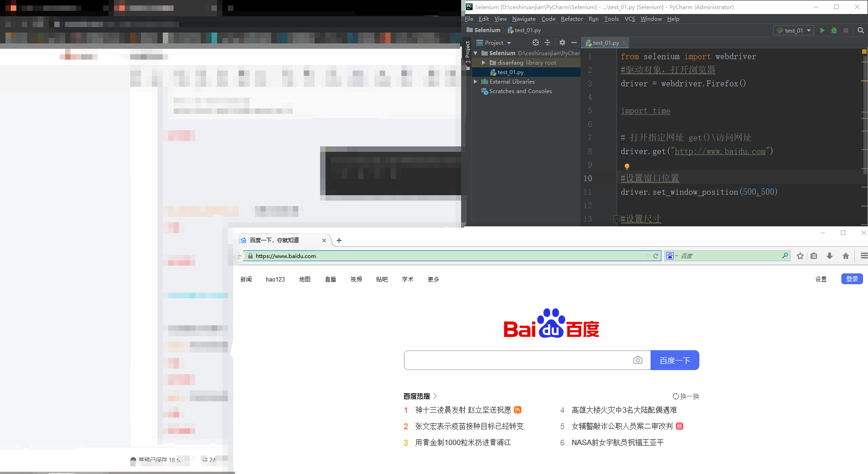The width and height of the screenshot is (868, 474).
Task: Open the search engine selector dropdown arrow
Action: pyautogui.click(x=676, y=256)
